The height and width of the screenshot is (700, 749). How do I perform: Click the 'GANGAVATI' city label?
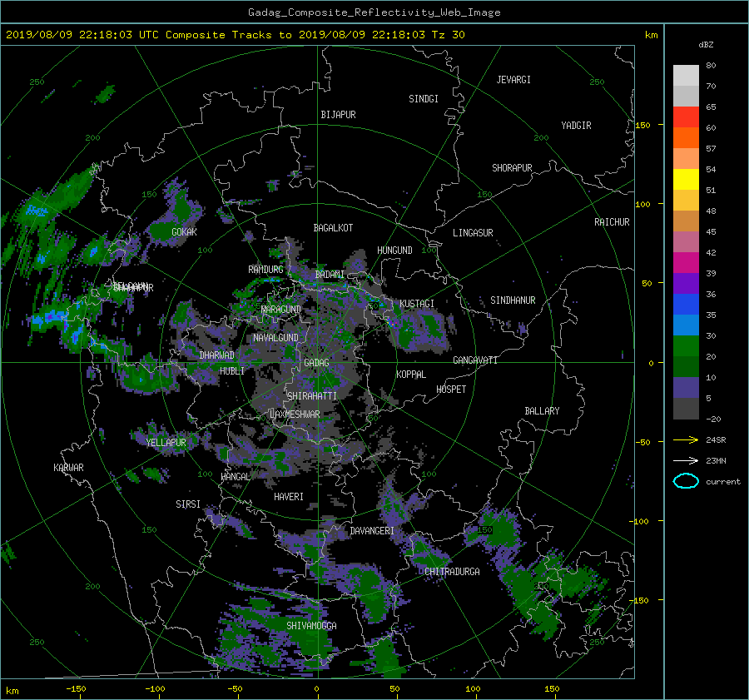475,360
